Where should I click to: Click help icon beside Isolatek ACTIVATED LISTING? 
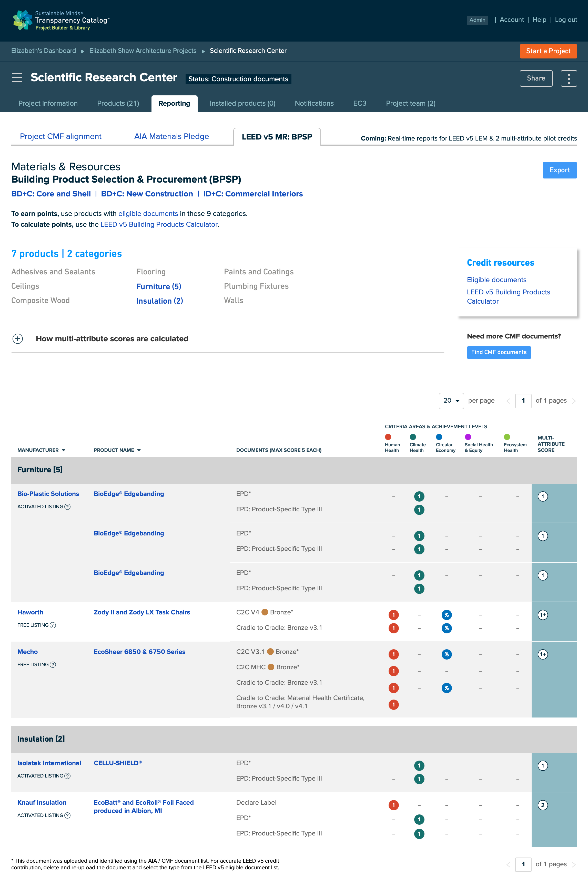(x=67, y=776)
